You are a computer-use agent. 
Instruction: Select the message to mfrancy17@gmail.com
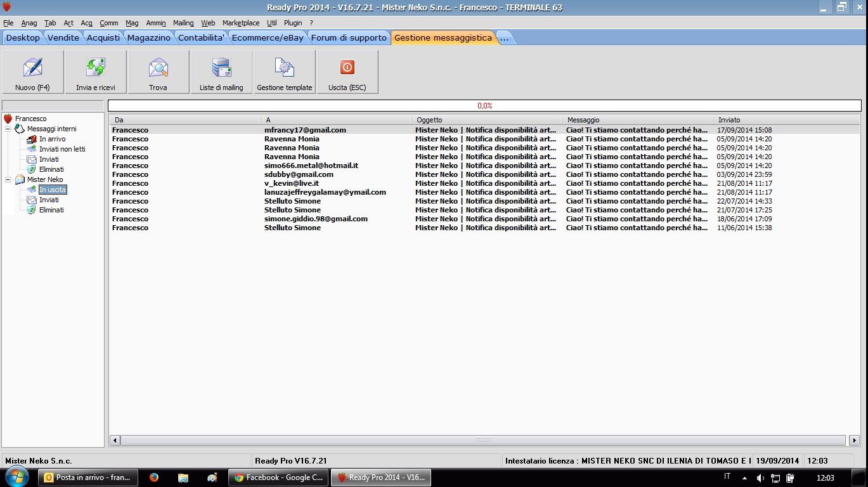click(484, 130)
